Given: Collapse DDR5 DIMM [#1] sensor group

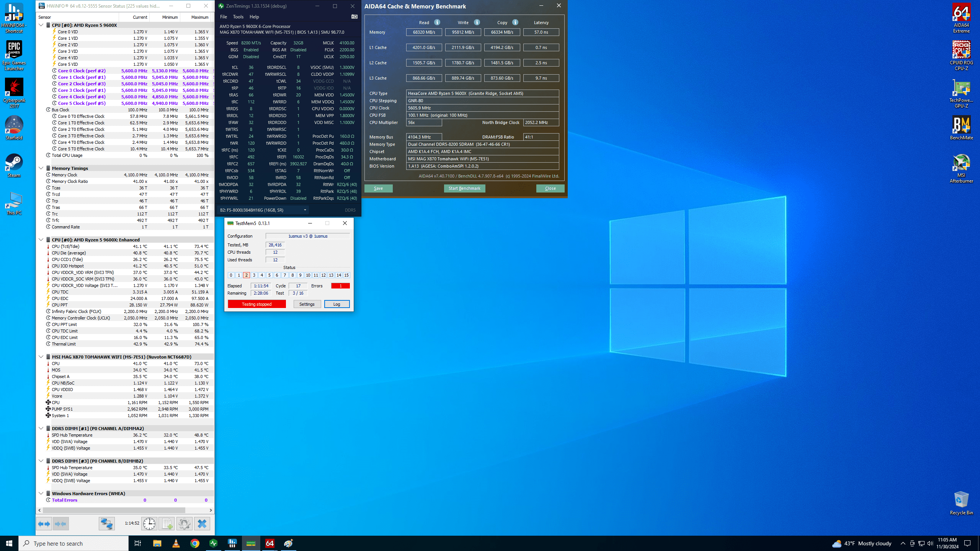Looking at the screenshot, I should tap(41, 428).
